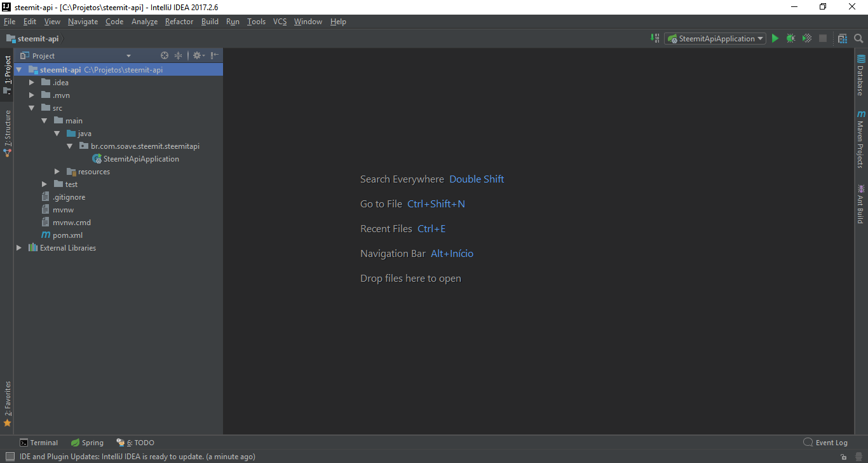Open the Project panel gear settings
This screenshot has height=463, width=868.
[x=198, y=56]
